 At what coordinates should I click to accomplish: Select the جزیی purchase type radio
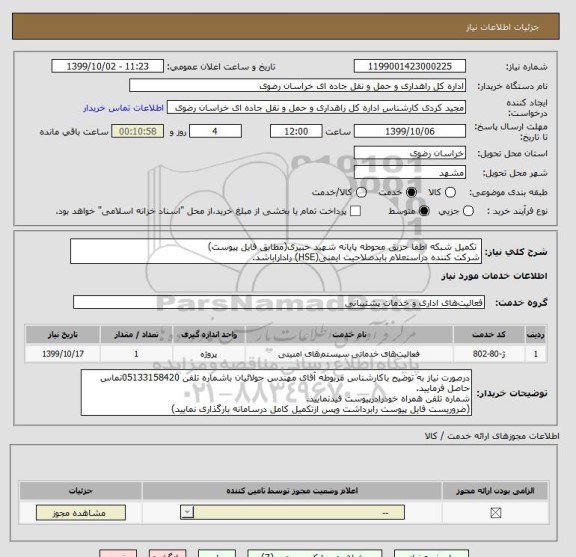pyautogui.click(x=468, y=211)
